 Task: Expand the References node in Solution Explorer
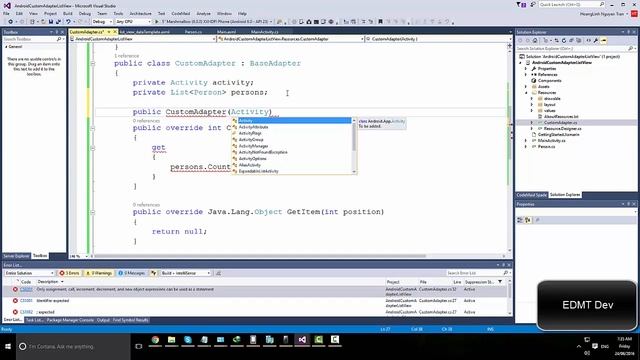(526, 75)
